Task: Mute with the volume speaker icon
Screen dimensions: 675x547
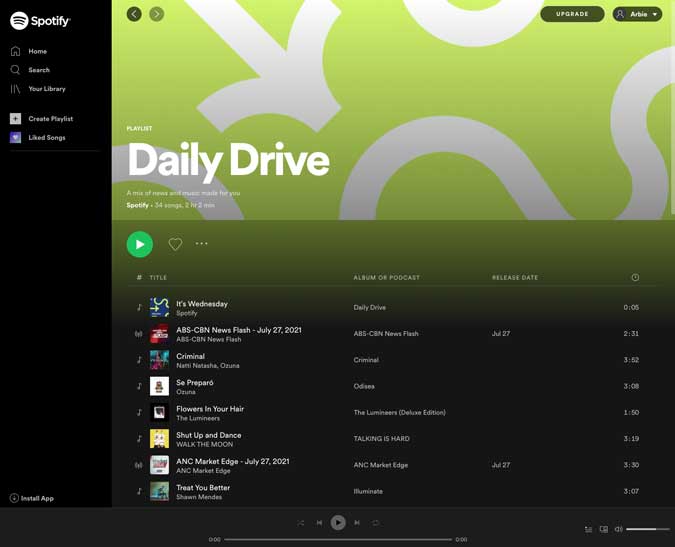Action: coord(619,529)
